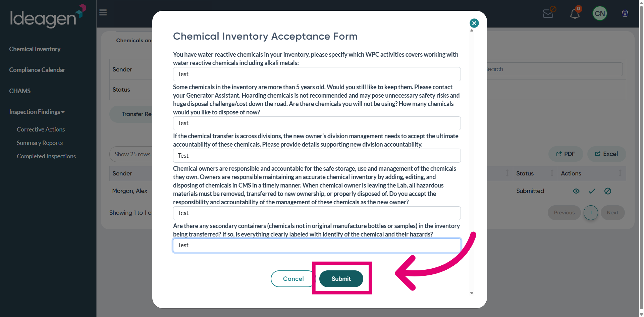Open the bell alerts icon
This screenshot has height=317, width=644.
tap(575, 13)
